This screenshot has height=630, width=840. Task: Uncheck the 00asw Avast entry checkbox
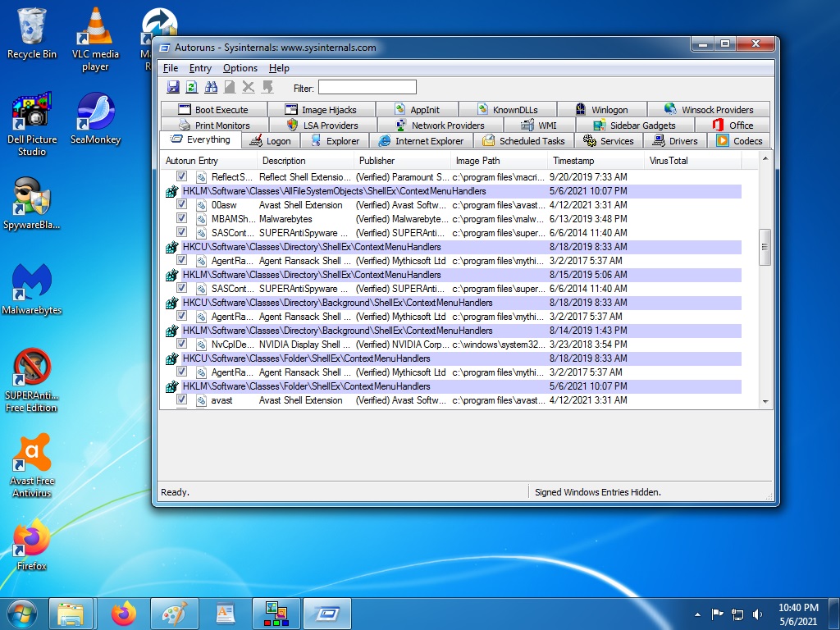point(181,204)
